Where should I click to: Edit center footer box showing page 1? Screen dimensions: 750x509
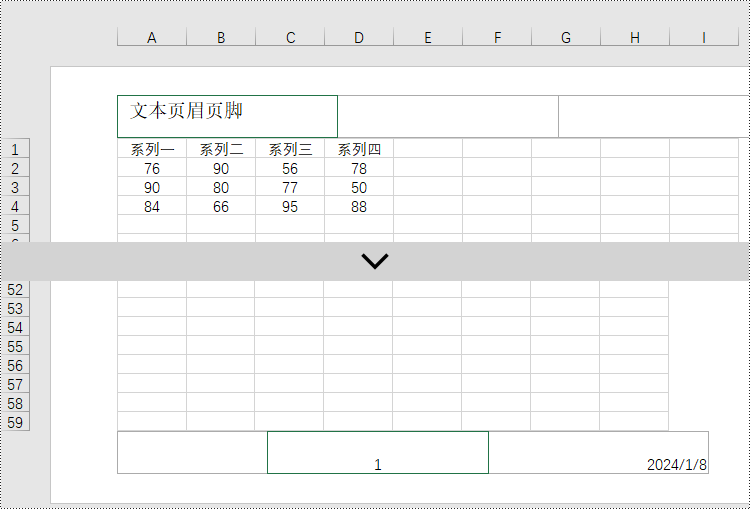[x=378, y=452]
